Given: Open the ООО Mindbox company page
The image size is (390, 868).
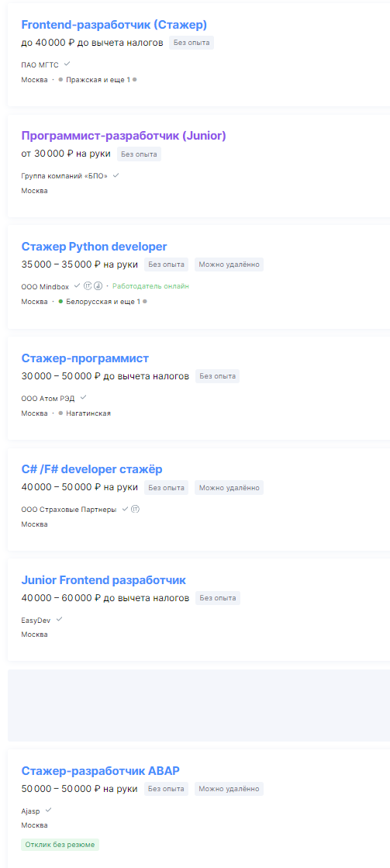Looking at the screenshot, I should [x=46, y=287].
